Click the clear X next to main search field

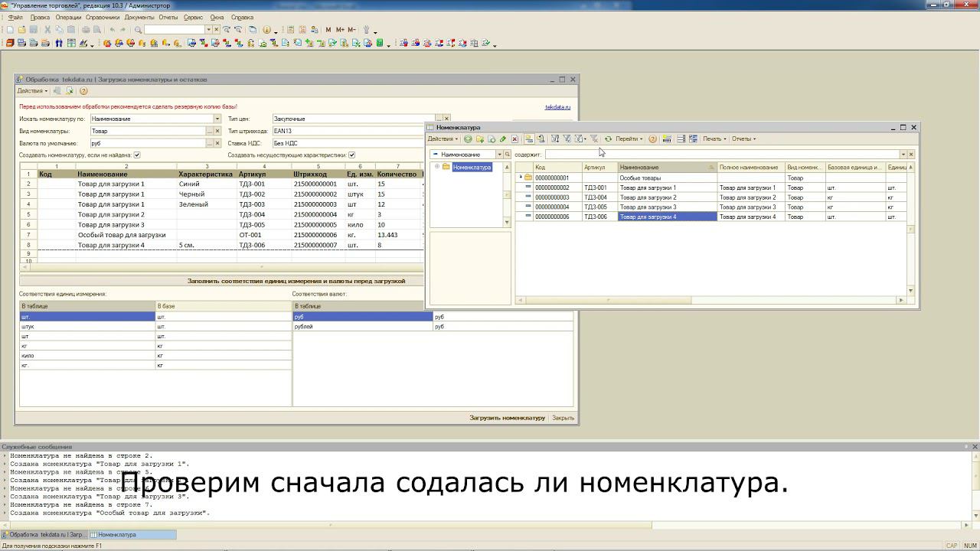coord(217,30)
